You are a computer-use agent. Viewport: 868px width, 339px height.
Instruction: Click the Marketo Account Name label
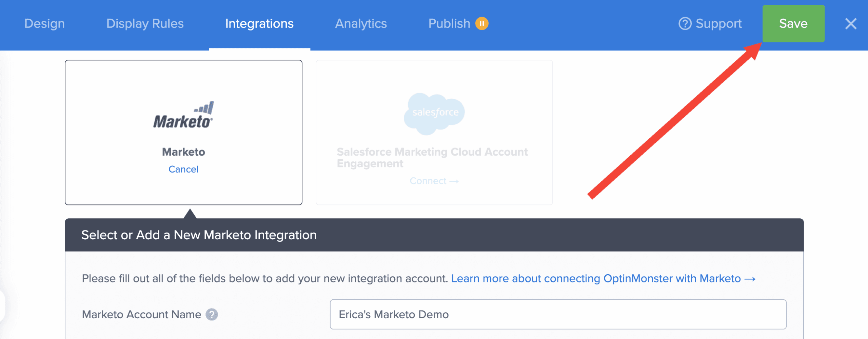click(141, 315)
